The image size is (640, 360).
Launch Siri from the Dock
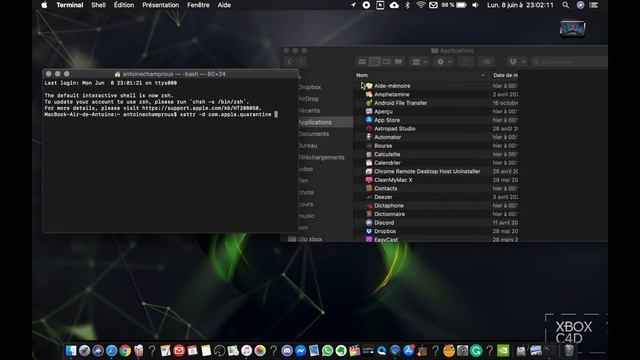point(98,351)
